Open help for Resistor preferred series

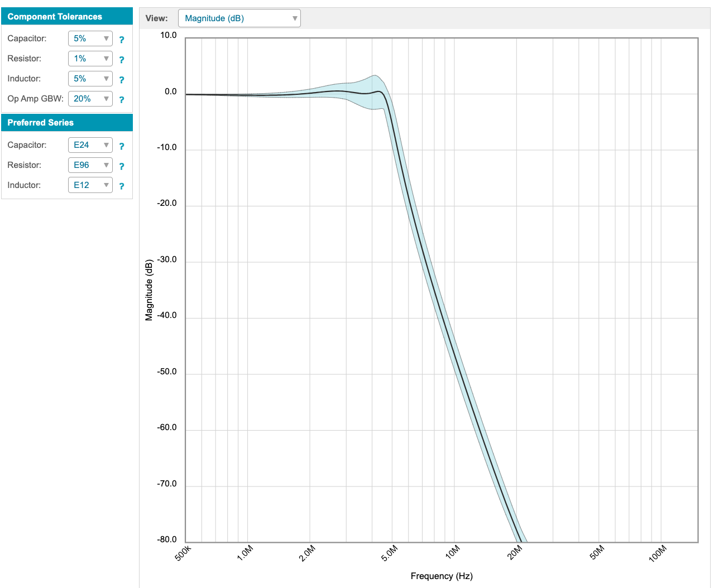(x=122, y=166)
